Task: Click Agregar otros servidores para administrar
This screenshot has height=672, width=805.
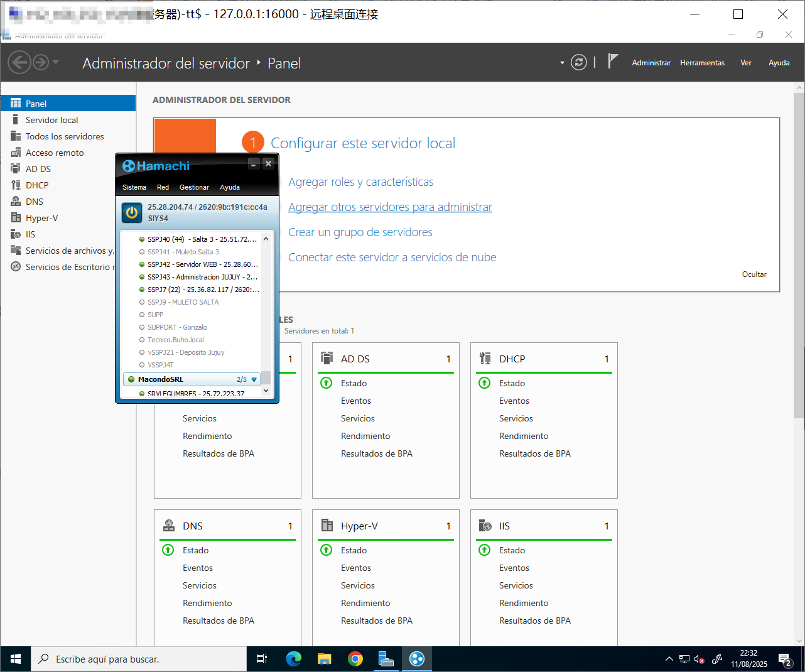Action: (390, 207)
